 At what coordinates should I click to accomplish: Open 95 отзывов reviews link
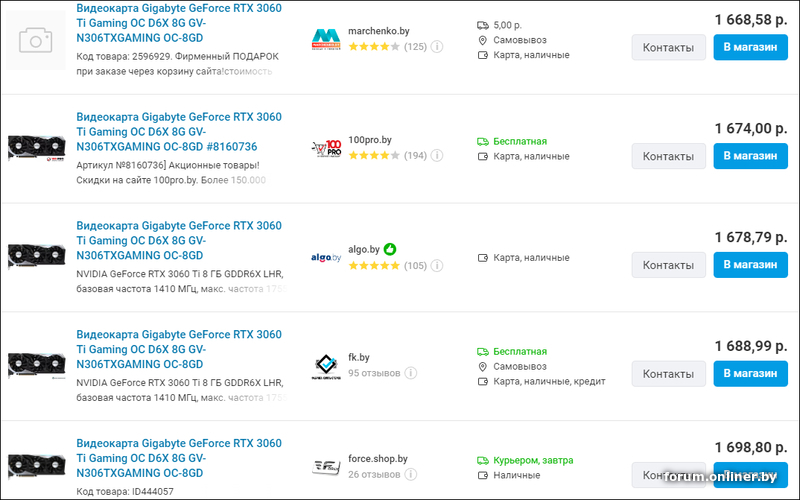[x=374, y=373]
